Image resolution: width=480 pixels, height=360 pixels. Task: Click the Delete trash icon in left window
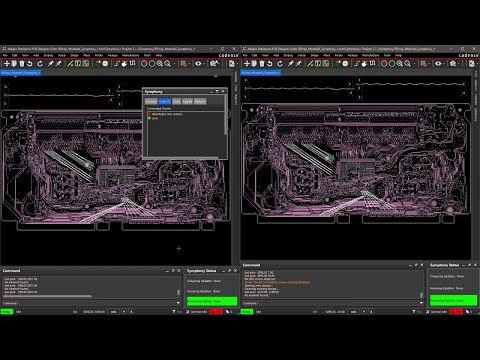coord(22,63)
